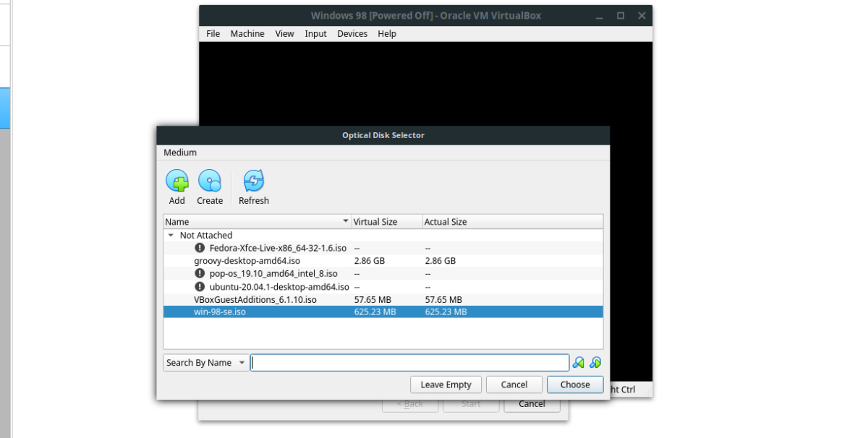Image resolution: width=868 pixels, height=438 pixels.
Task: Open Devices menu in VirtualBox window
Action: point(352,34)
